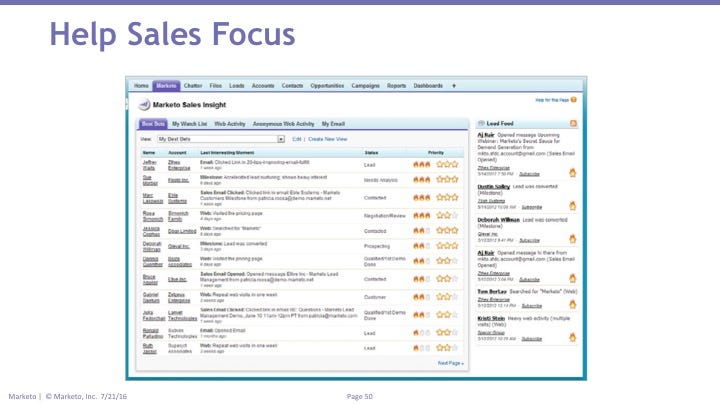Open the Chatter tab
Screen dimensions: 720x405
193,86
